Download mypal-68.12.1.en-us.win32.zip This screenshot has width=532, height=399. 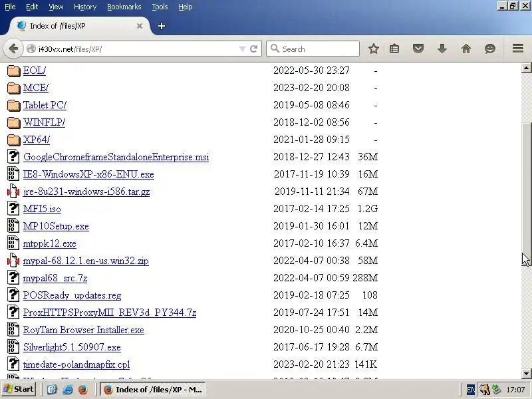86,261
